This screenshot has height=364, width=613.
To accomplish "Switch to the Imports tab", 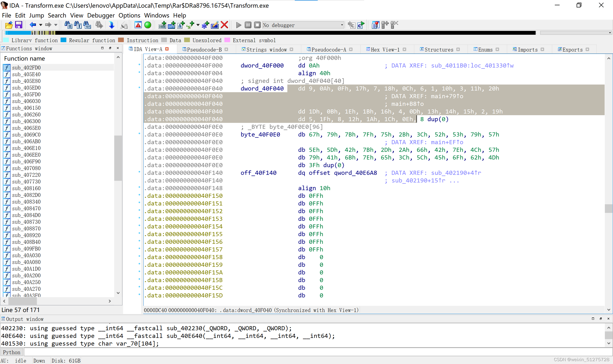I will tap(528, 50).
